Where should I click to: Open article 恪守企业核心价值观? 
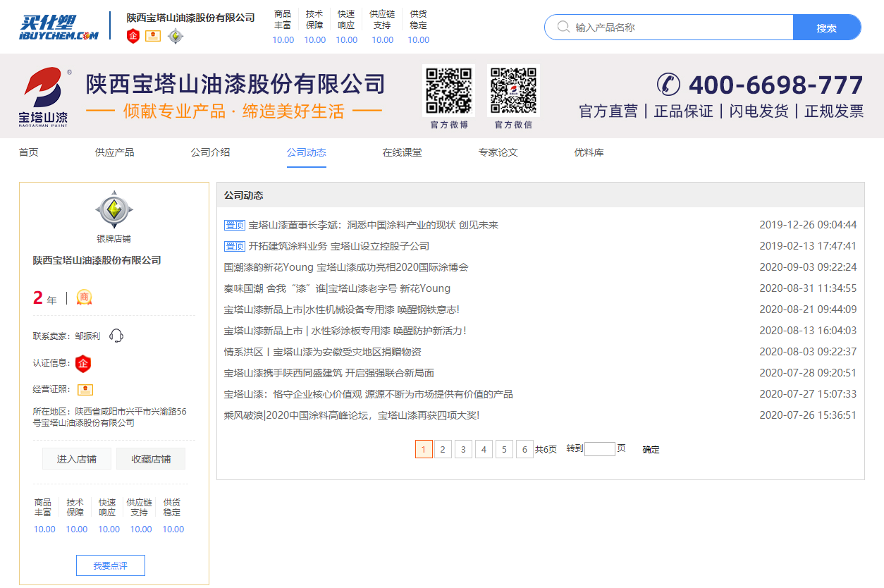click(369, 394)
